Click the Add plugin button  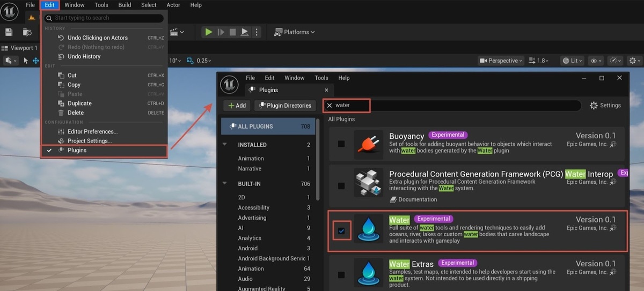click(237, 106)
